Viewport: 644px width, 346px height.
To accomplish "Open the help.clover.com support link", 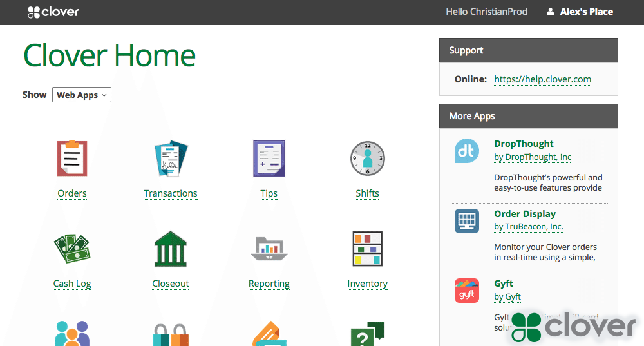I will [x=542, y=79].
